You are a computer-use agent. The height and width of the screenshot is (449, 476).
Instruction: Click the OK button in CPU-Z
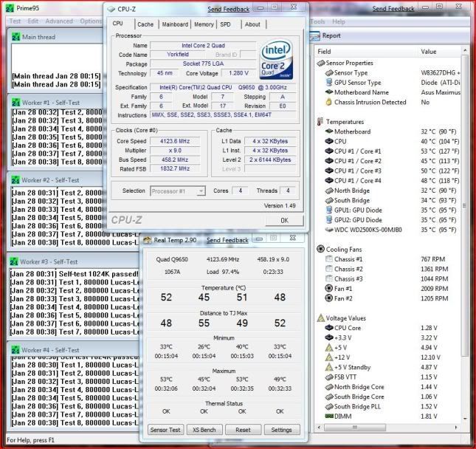(x=284, y=220)
